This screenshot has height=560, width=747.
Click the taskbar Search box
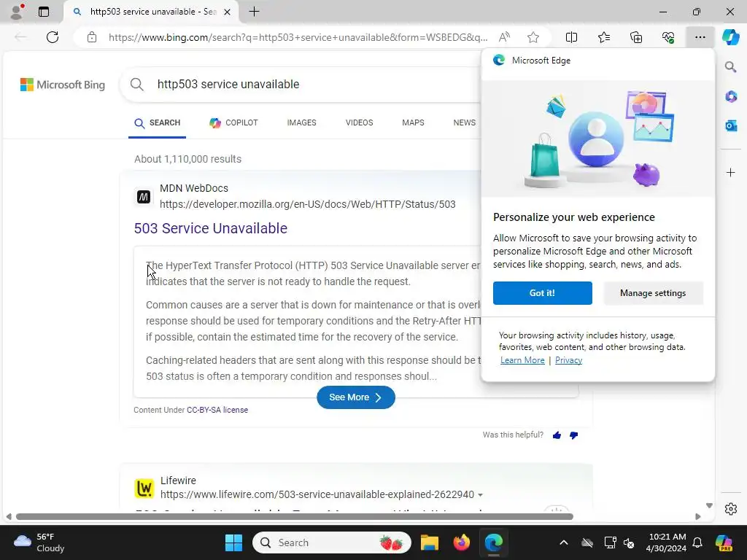(x=332, y=542)
